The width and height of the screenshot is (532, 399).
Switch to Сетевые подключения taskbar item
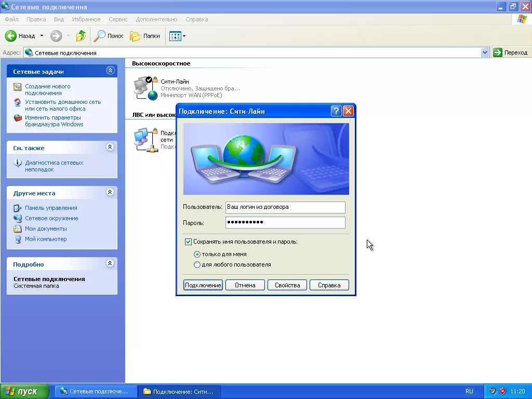[x=96, y=391]
